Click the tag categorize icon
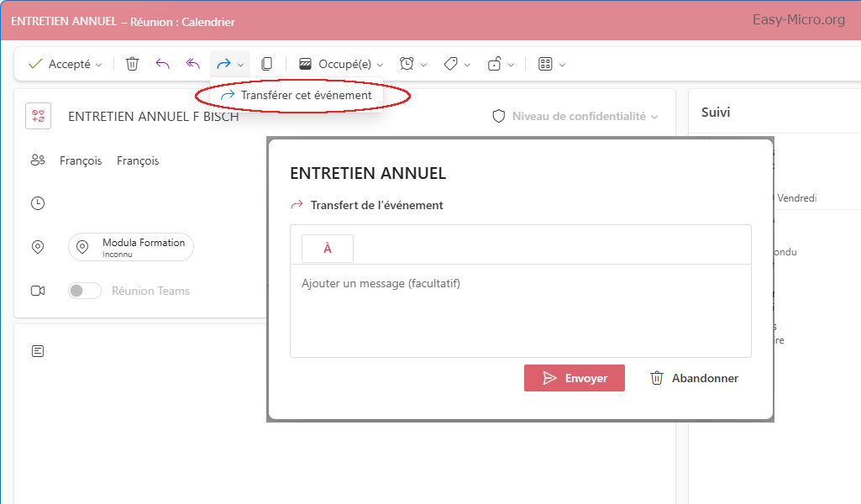The height and width of the screenshot is (504, 861). pos(451,64)
